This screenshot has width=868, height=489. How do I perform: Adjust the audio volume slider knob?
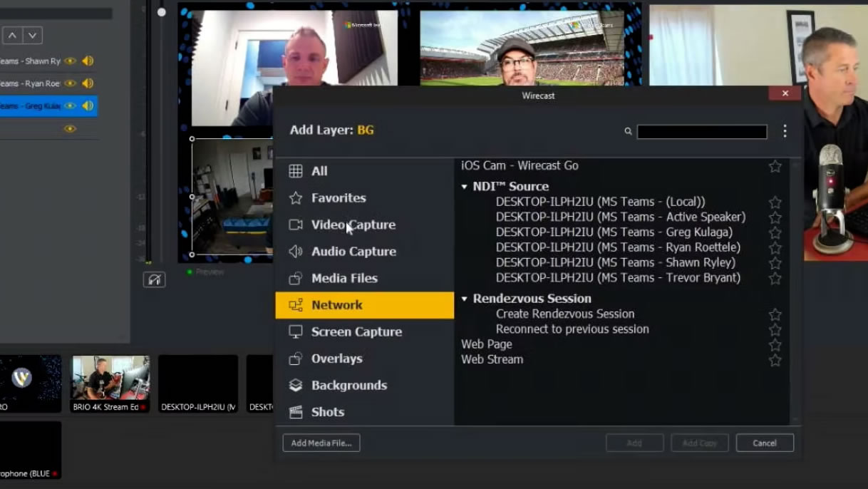(x=162, y=12)
